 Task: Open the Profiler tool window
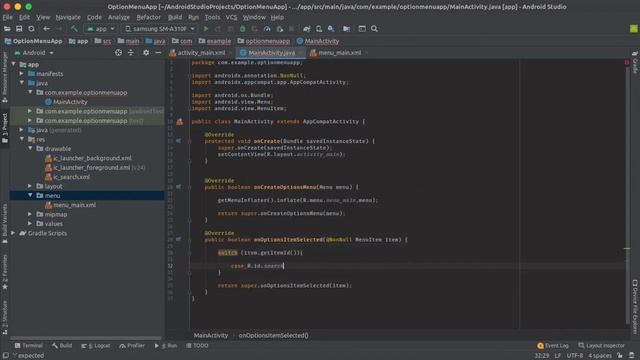(x=132, y=346)
